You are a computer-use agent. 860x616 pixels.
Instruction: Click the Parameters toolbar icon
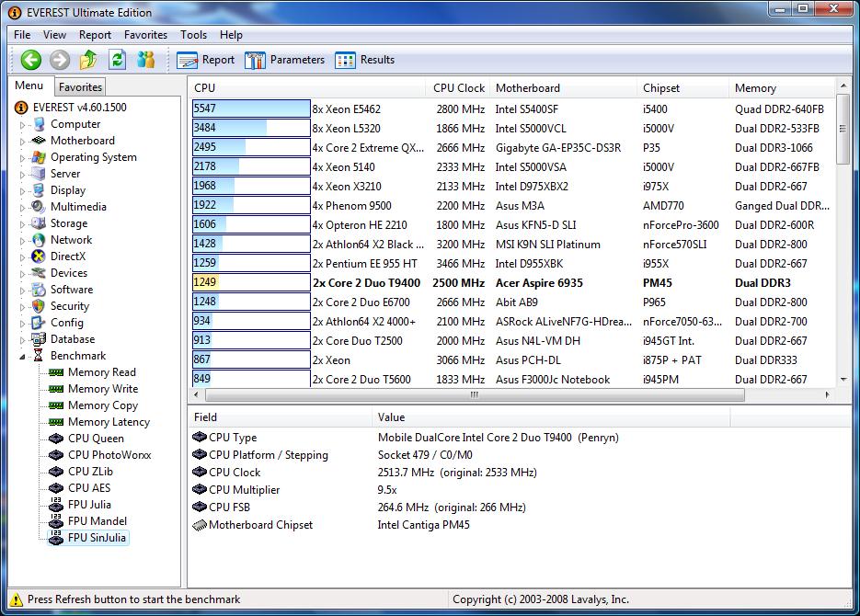255,61
